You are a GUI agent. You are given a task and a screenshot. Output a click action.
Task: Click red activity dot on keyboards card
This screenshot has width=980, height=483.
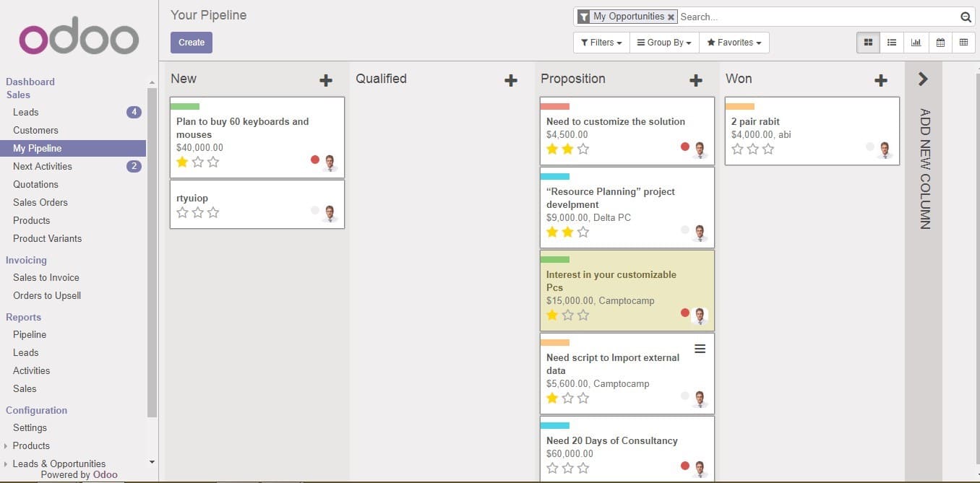(315, 160)
